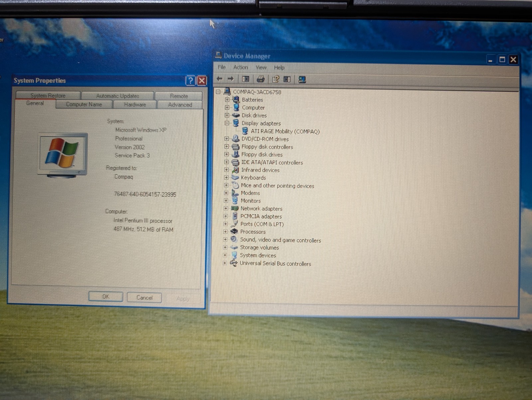Select the Display adapters icon
This screenshot has width=532, height=400.
click(x=236, y=123)
